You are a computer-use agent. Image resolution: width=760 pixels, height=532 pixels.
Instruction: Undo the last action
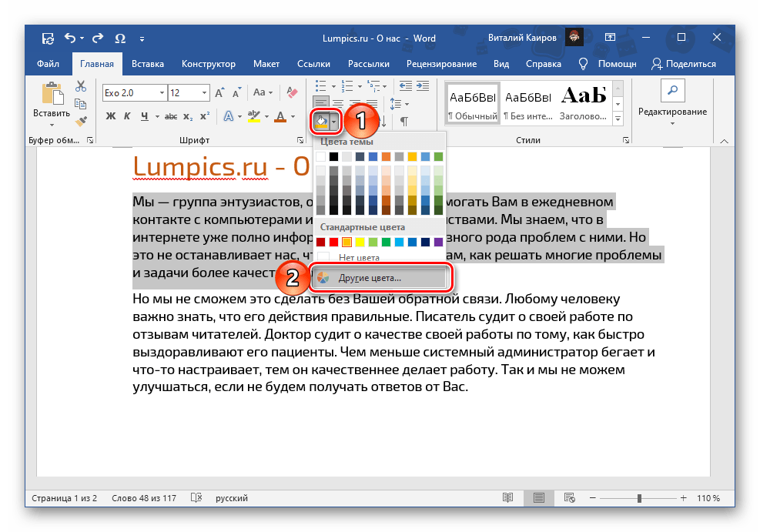pos(70,38)
